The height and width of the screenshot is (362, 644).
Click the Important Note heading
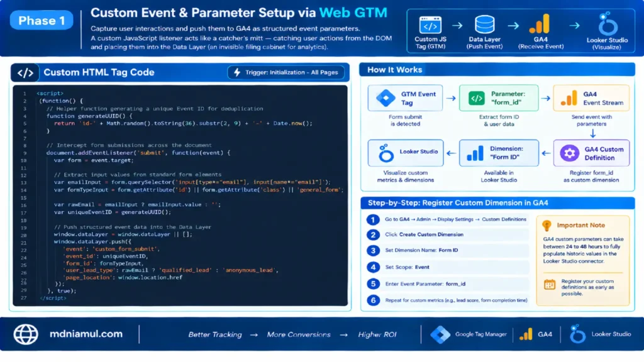(580, 226)
